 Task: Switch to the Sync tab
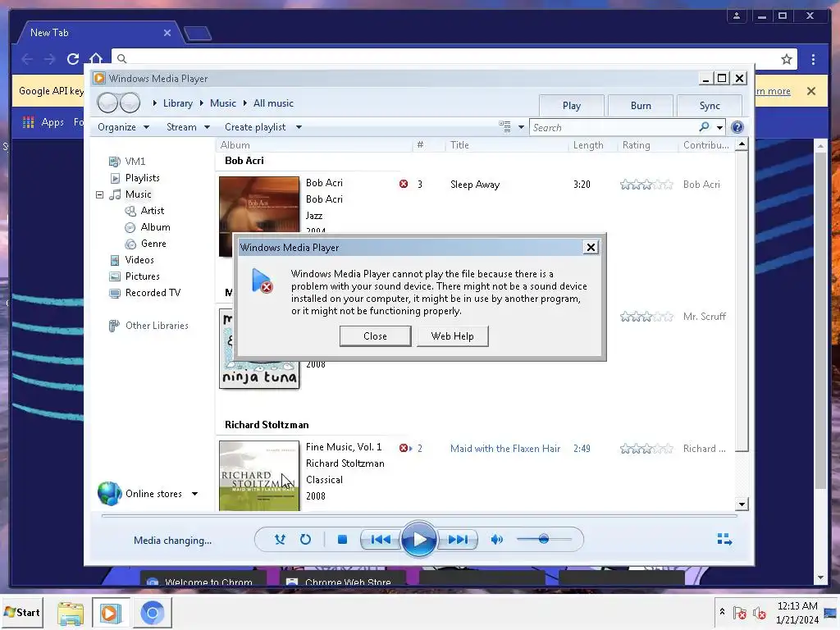tap(710, 106)
